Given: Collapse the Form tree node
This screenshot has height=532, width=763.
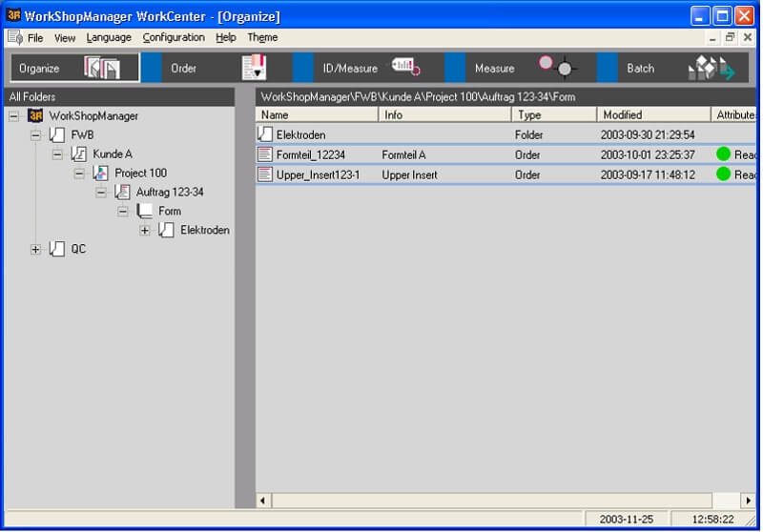Looking at the screenshot, I should 123,212.
